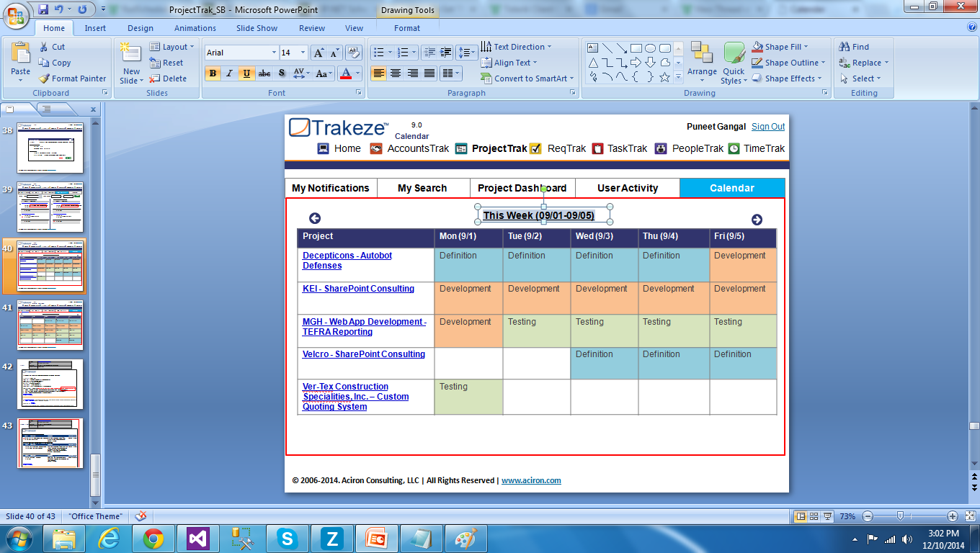Screen dimensions: 980x553
Task: Go to next week in slide calendar
Action: pos(757,220)
